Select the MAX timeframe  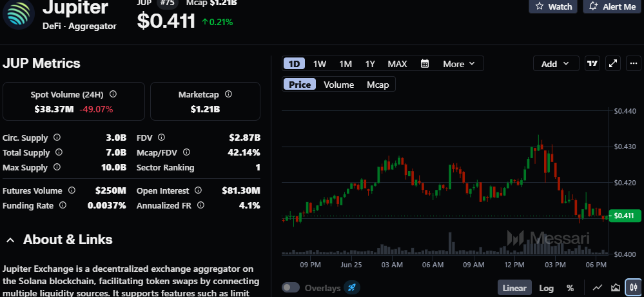click(x=397, y=64)
